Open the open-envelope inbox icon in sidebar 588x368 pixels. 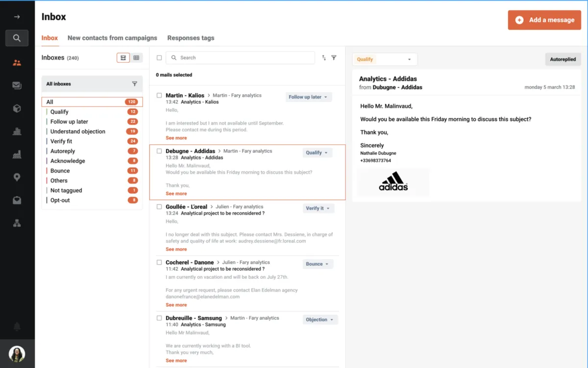click(x=17, y=200)
